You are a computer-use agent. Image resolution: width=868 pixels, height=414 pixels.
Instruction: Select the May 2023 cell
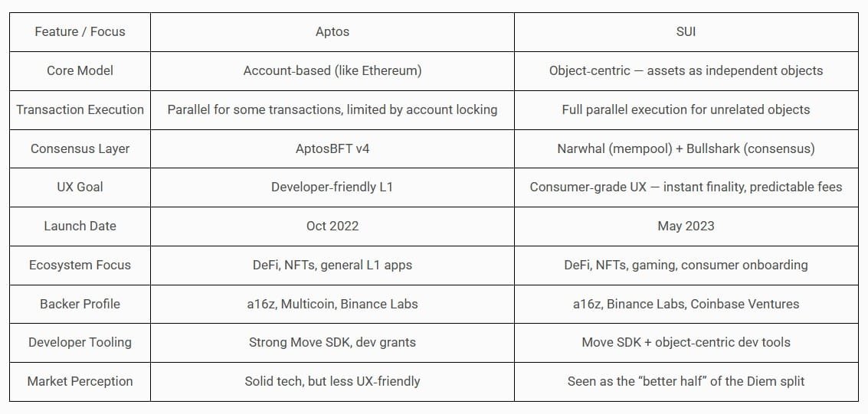point(686,226)
